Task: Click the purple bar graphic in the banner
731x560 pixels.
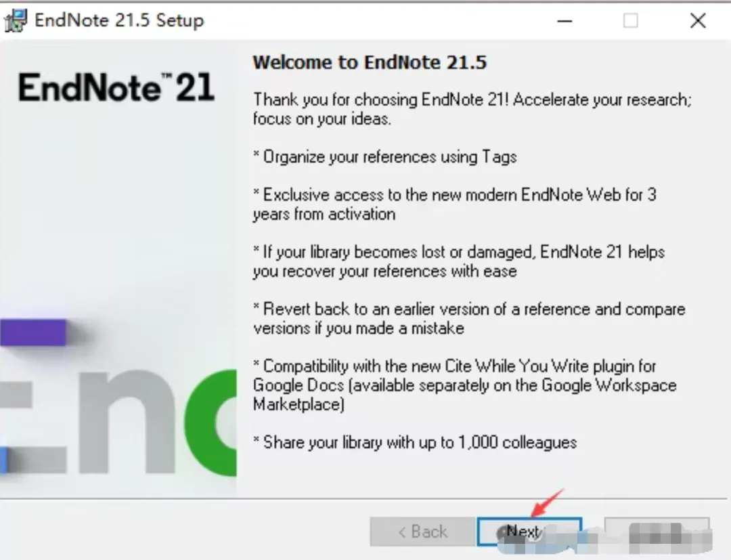Action: pyautogui.click(x=32, y=332)
